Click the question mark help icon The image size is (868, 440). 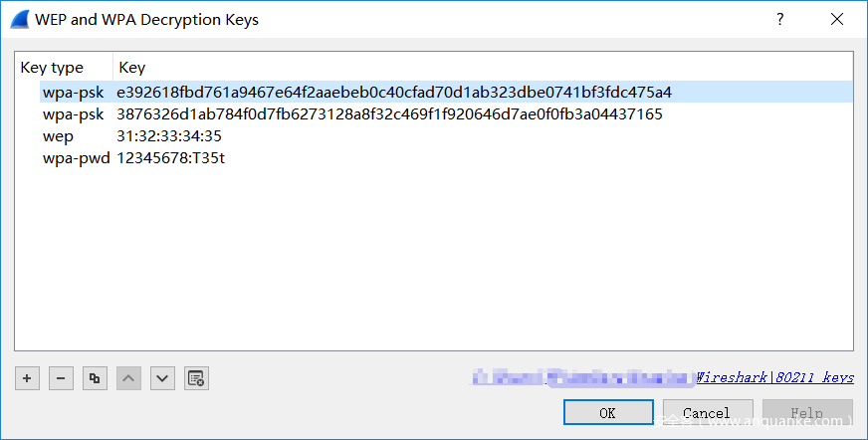[x=780, y=19]
